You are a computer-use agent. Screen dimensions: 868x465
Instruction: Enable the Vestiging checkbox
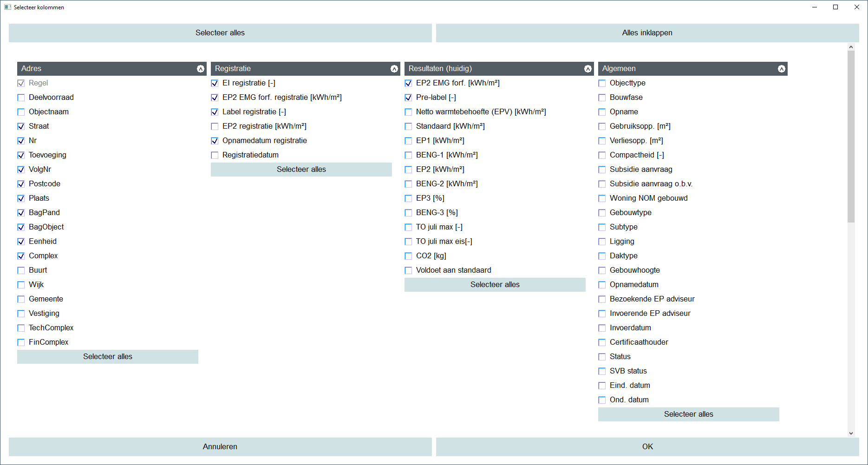click(21, 314)
